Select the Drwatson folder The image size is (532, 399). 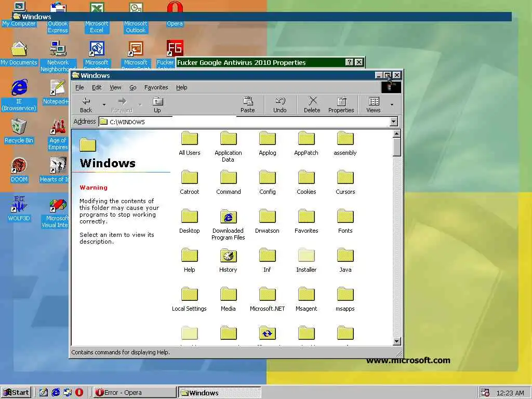(268, 221)
